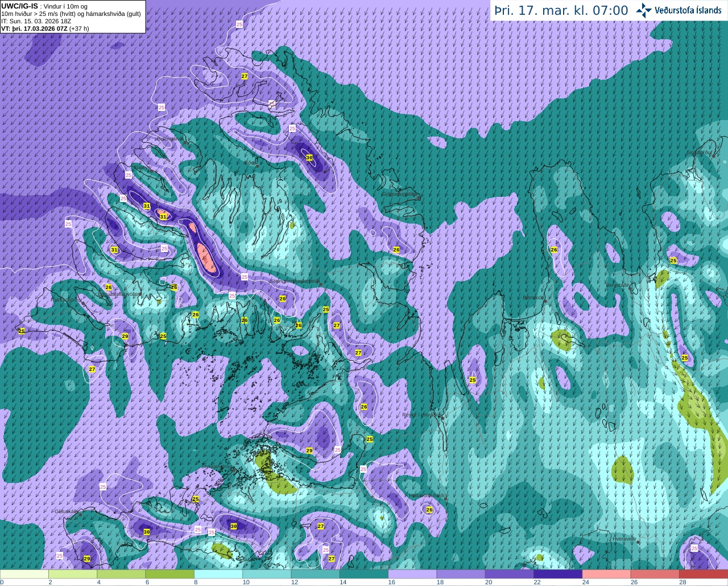Select the 16–18 light lavender legend swatch
The image size is (728, 586).
tap(412, 574)
